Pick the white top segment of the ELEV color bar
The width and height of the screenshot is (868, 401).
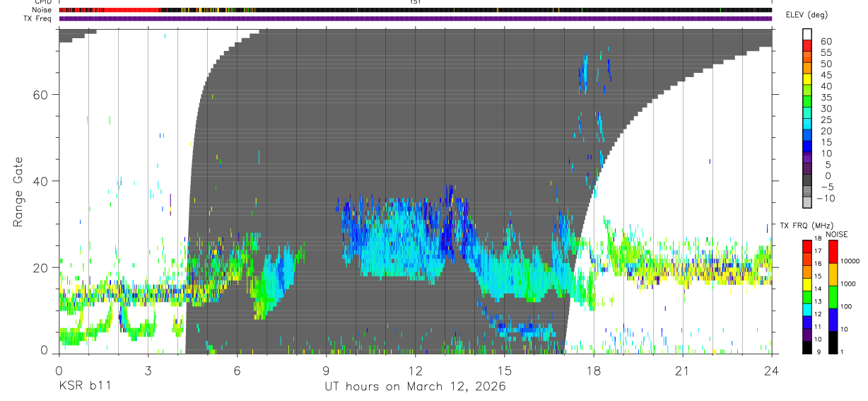(x=807, y=34)
